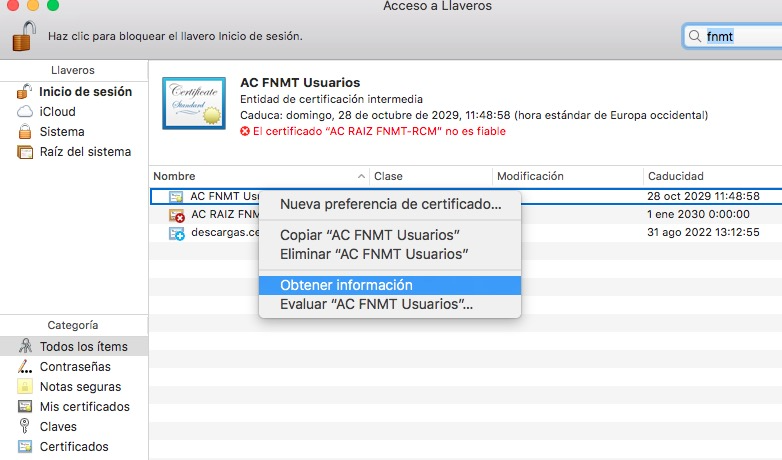Screen dimensions: 782x460
Task: Click the expiry date 1 ene 2030 0:00:00
Action: 698,214
